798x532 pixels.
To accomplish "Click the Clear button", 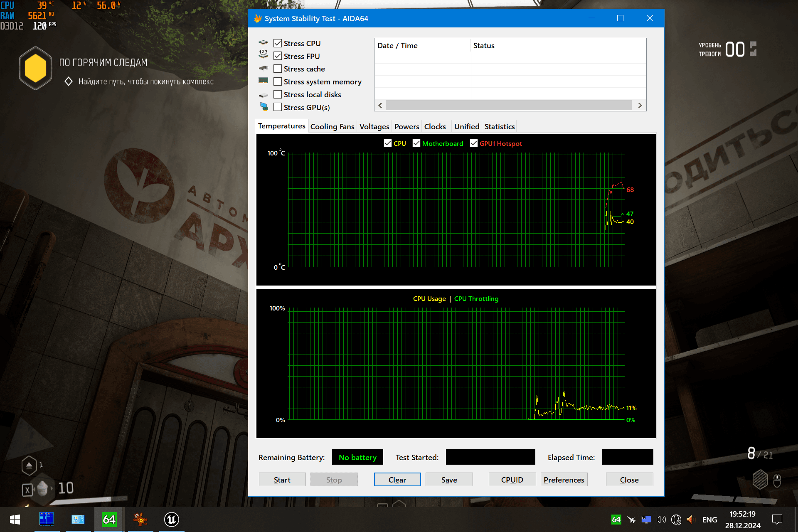I will (x=397, y=480).
